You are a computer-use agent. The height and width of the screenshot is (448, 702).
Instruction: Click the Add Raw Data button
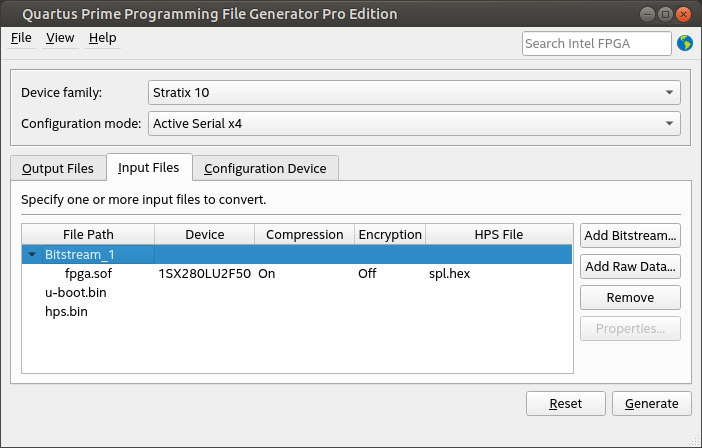tap(630, 267)
